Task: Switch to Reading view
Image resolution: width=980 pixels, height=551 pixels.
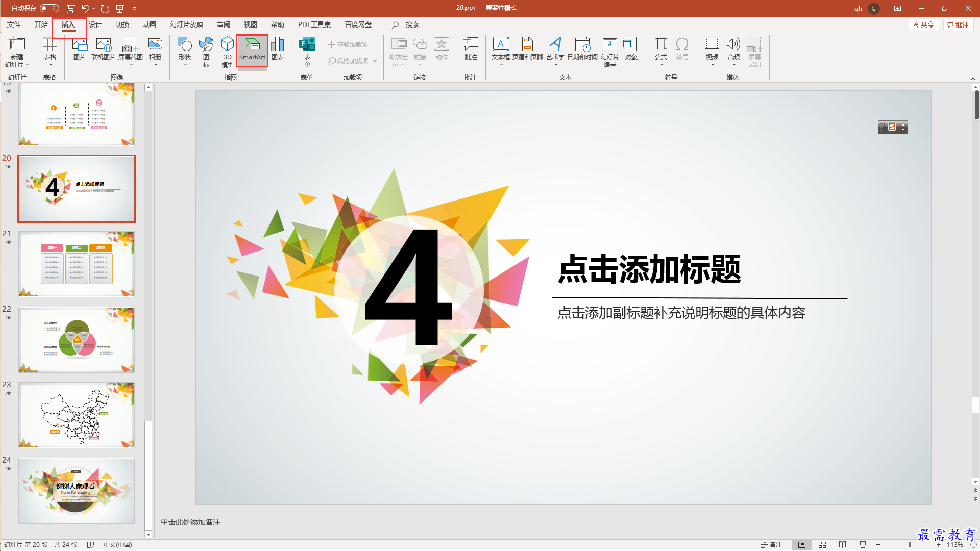Action: point(843,545)
